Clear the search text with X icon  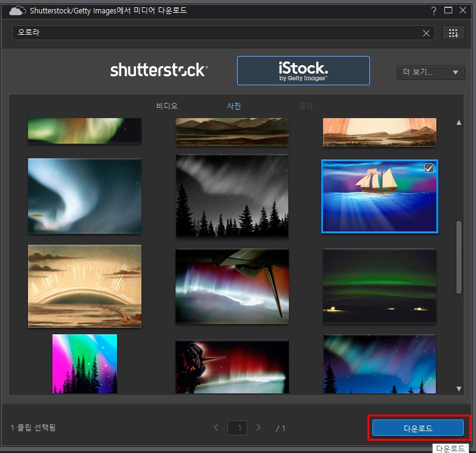pyautogui.click(x=426, y=33)
